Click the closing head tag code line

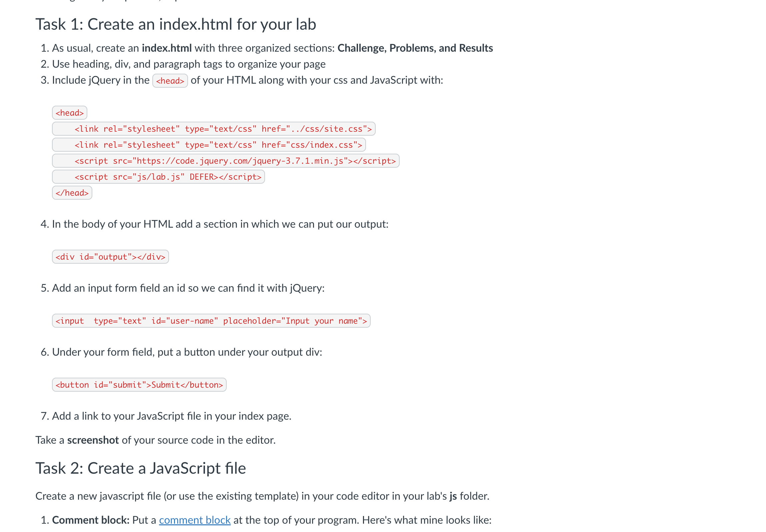click(72, 193)
